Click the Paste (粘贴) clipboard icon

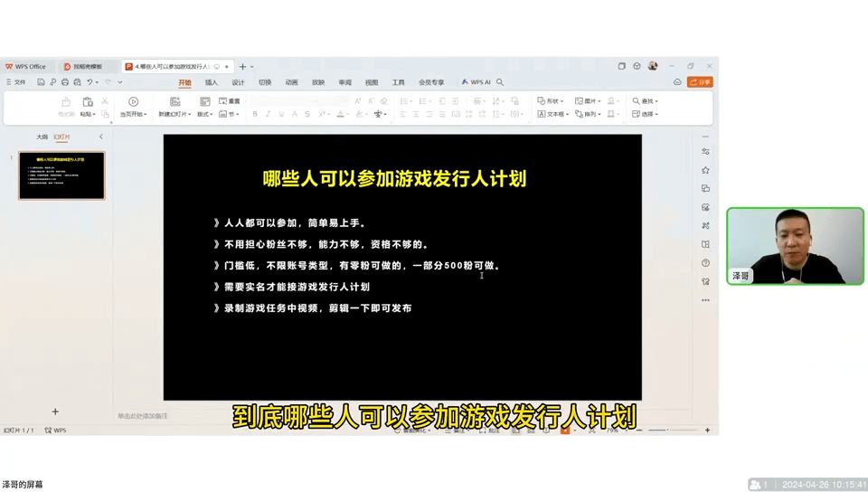[88, 102]
